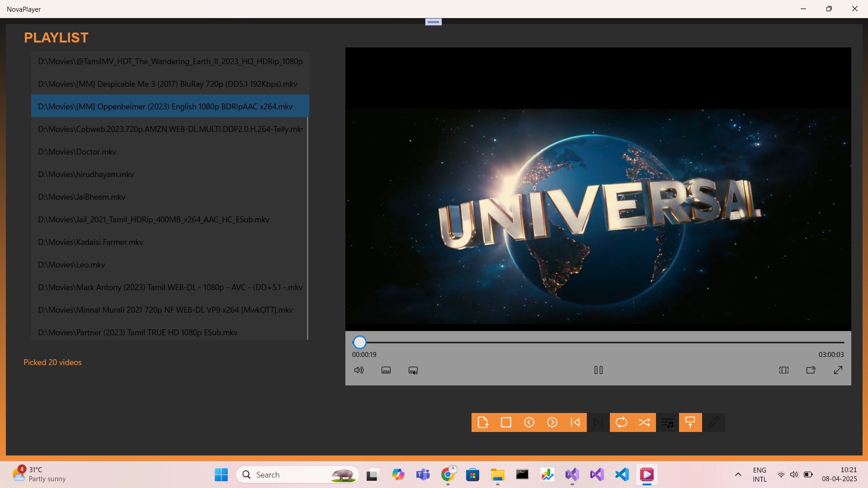The width and height of the screenshot is (868, 488).
Task: Add a new file to the playlist
Action: [x=483, y=422]
